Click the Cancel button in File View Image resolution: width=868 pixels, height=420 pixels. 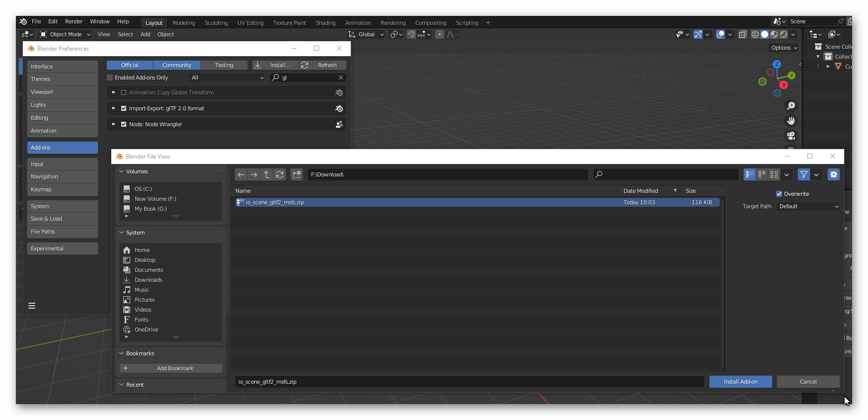(x=808, y=382)
